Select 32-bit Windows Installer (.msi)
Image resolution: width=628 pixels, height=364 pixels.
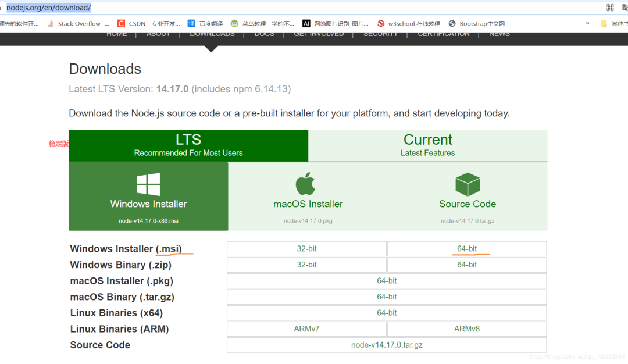coord(306,249)
